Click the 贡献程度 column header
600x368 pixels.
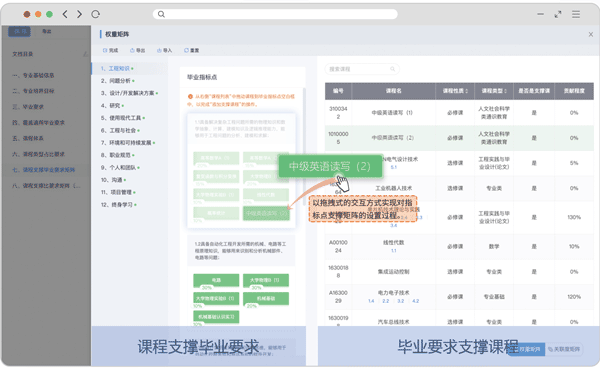point(574,91)
